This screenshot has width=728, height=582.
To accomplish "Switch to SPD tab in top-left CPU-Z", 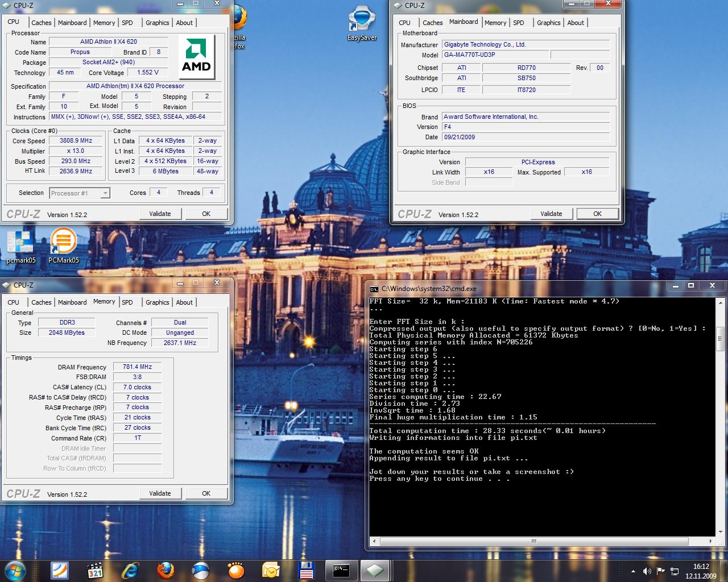I will (127, 23).
